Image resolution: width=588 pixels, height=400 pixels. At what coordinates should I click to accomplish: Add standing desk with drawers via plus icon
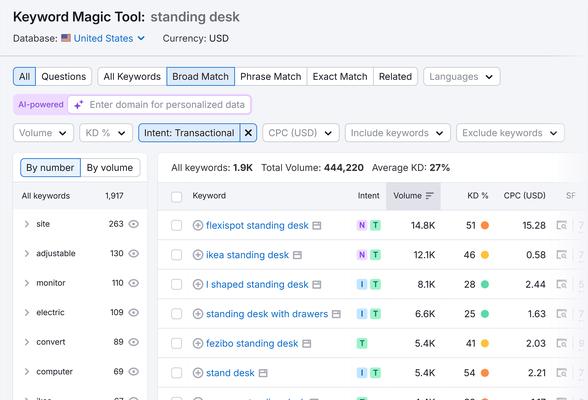[198, 314]
